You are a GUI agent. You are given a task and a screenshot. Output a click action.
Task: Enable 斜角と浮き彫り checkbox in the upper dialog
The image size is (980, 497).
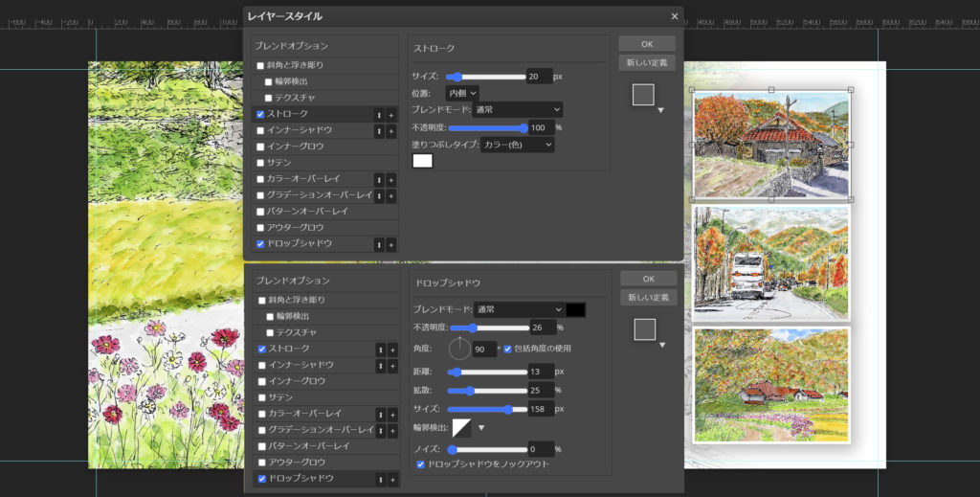click(x=261, y=65)
